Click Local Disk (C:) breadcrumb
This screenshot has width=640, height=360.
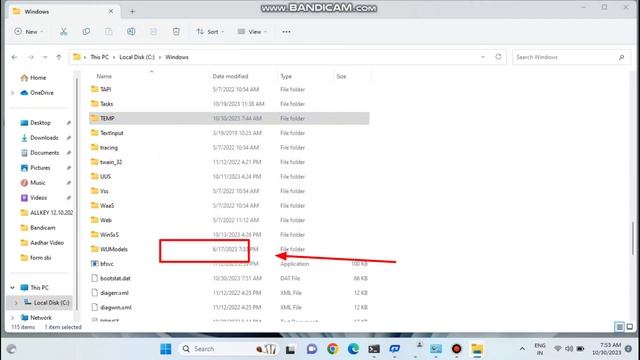137,57
